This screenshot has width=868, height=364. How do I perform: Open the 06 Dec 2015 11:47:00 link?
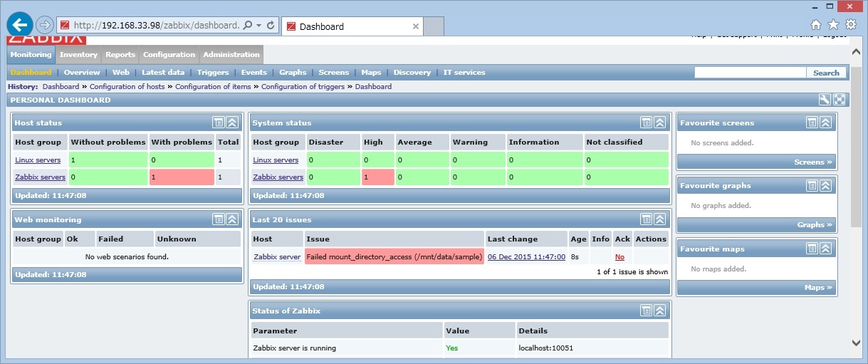pyautogui.click(x=526, y=257)
